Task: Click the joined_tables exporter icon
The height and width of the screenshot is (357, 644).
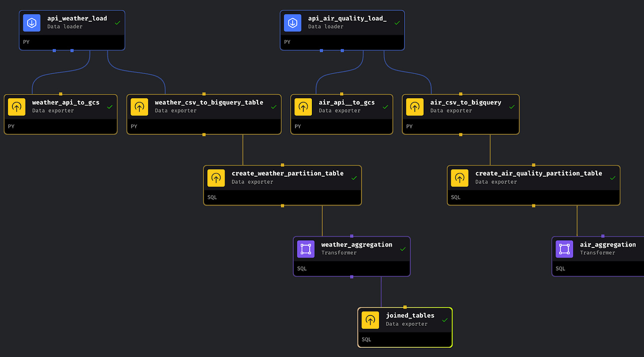Action: tap(371, 320)
